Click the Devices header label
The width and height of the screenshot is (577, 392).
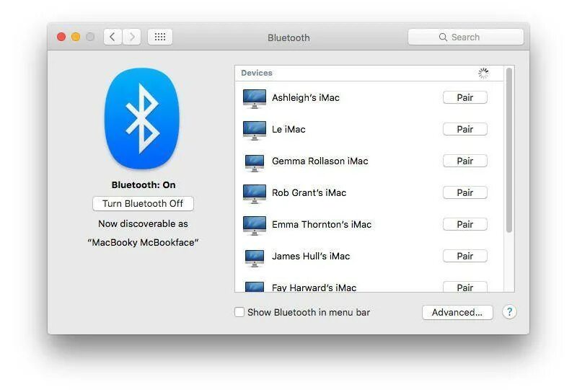click(257, 73)
